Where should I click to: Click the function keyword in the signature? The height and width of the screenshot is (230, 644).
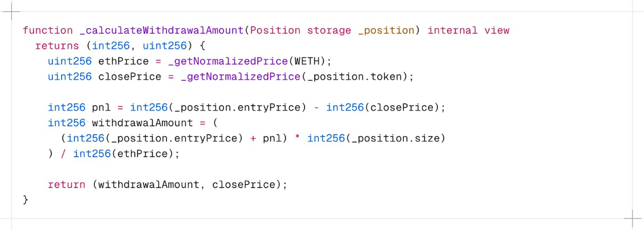pos(48,30)
